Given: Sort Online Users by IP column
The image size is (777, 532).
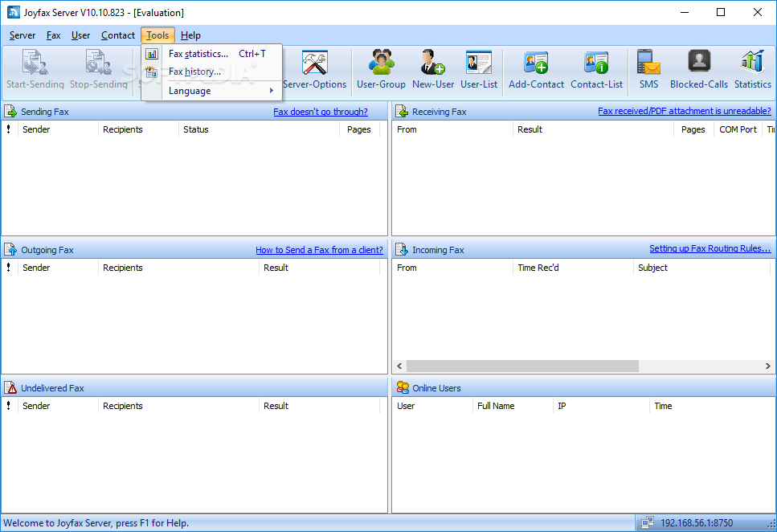Looking at the screenshot, I should click(601, 406).
